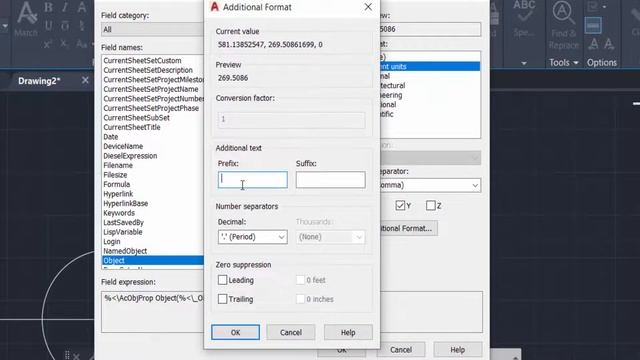Select Login field name

[111, 242]
